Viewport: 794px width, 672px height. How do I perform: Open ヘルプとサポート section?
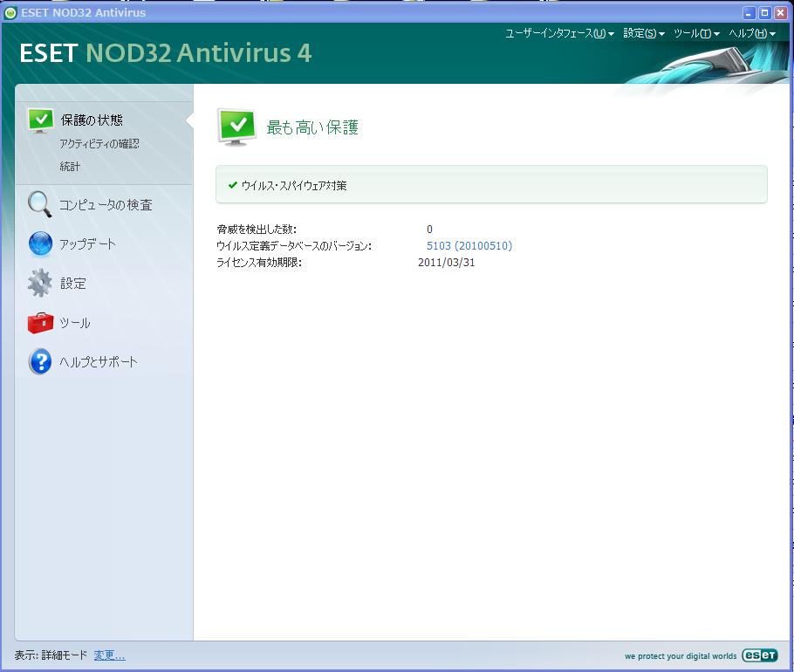99,361
